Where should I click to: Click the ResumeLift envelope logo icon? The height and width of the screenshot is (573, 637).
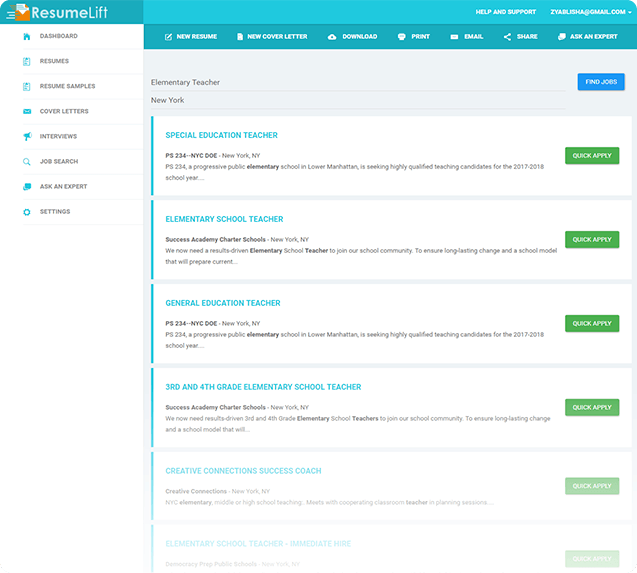(x=22, y=12)
